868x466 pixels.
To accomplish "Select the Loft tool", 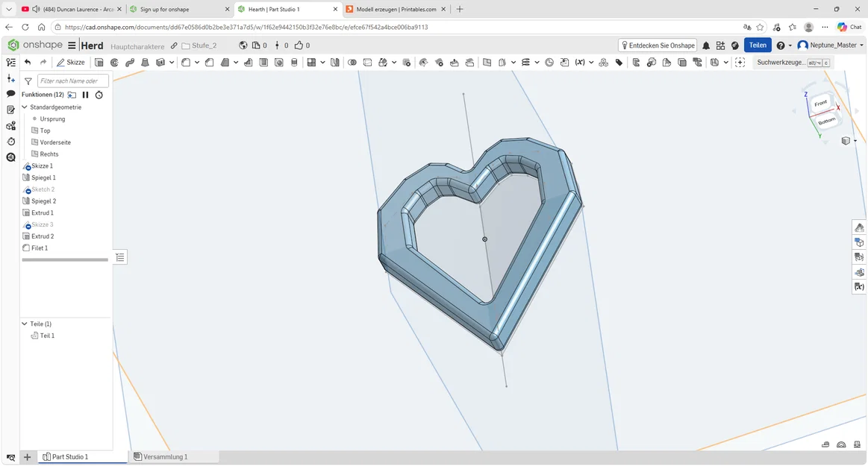I will pyautogui.click(x=145, y=63).
